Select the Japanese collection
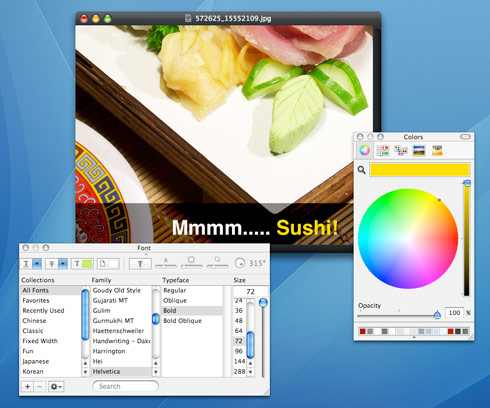 pos(51,361)
